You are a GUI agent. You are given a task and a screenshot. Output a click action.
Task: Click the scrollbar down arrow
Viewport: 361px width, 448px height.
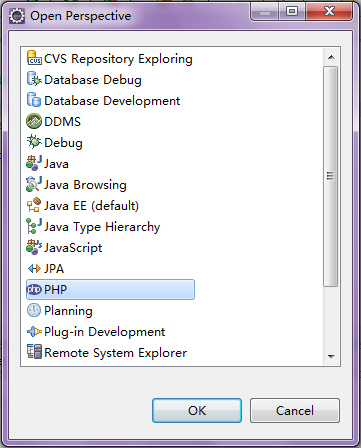click(331, 356)
